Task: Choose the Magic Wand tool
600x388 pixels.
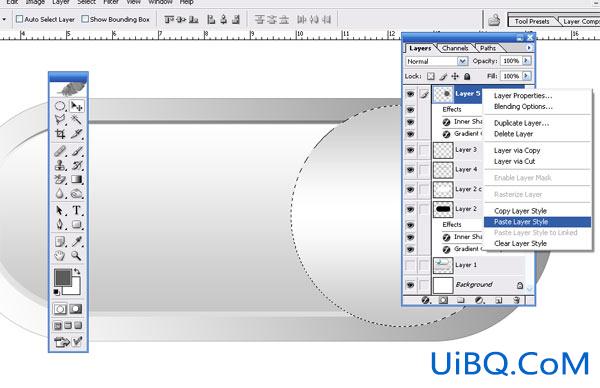Action: tap(77, 120)
